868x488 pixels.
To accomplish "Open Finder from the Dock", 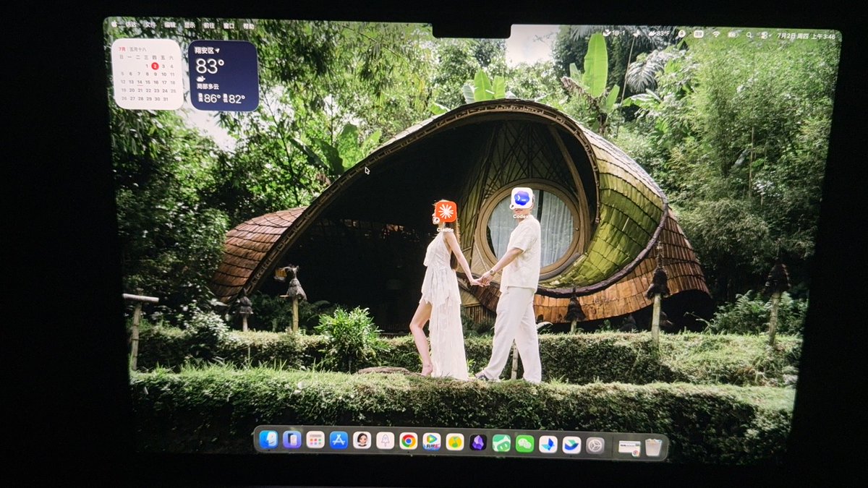I will coord(268,440).
